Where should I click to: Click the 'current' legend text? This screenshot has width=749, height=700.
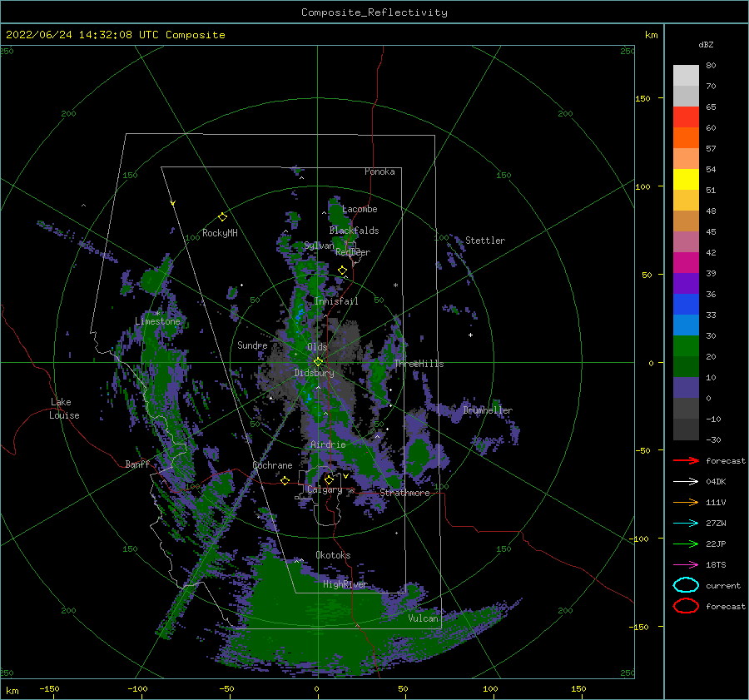click(723, 585)
